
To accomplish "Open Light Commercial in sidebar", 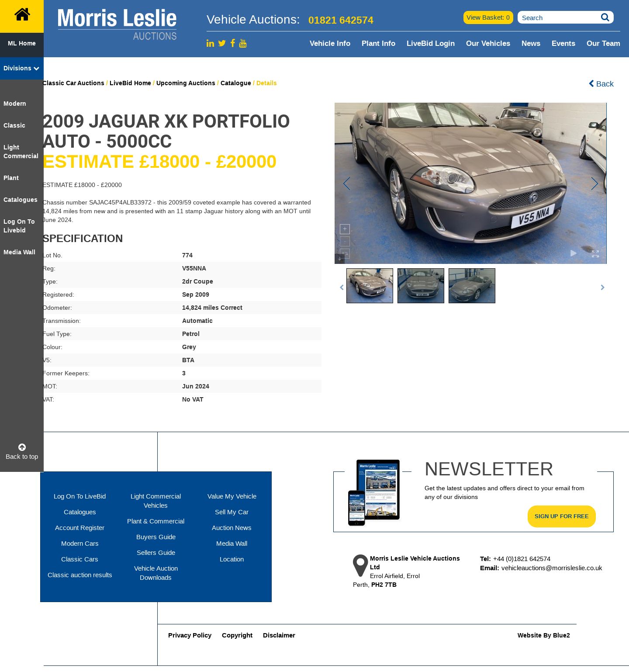I will (x=21, y=152).
